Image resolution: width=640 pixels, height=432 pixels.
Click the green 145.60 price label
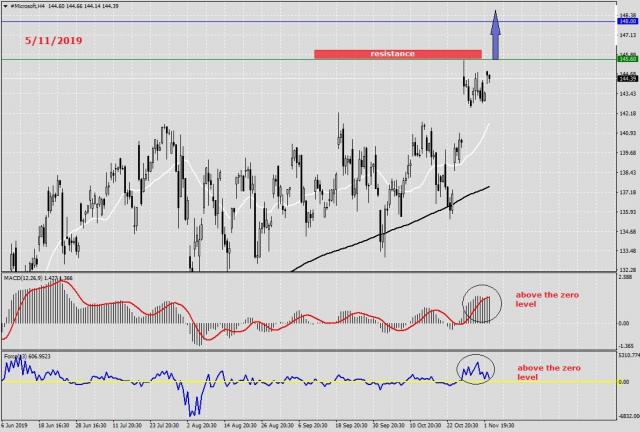click(627, 59)
